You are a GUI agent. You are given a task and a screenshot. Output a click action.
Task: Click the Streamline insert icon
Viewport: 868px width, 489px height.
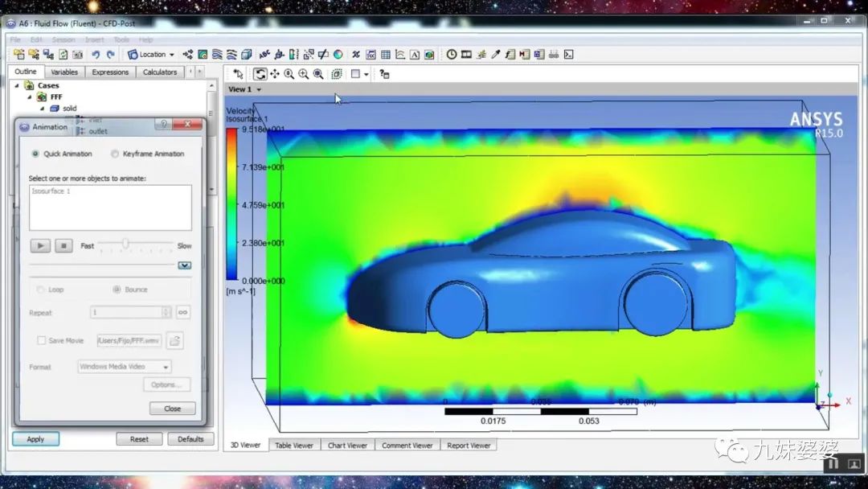click(217, 54)
